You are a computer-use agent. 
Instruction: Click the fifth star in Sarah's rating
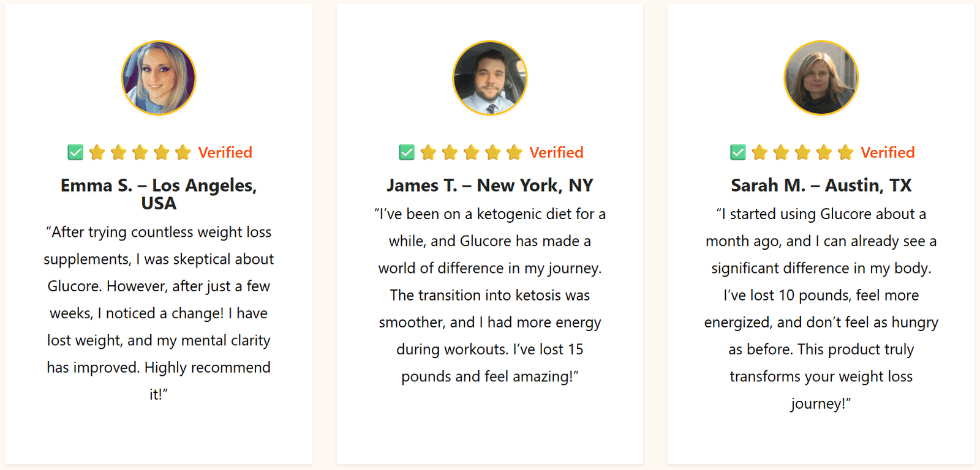[x=846, y=152]
